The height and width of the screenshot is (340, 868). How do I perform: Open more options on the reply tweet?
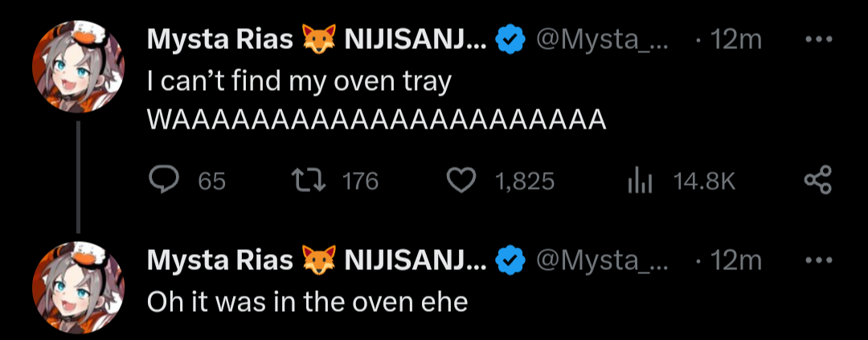coord(818,260)
